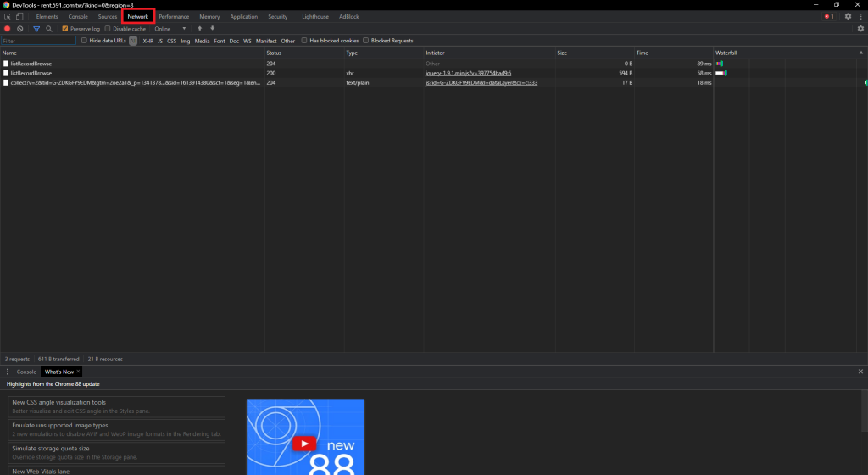The height and width of the screenshot is (475, 868).
Task: Open Simulate storage quota size item
Action: [x=116, y=452]
